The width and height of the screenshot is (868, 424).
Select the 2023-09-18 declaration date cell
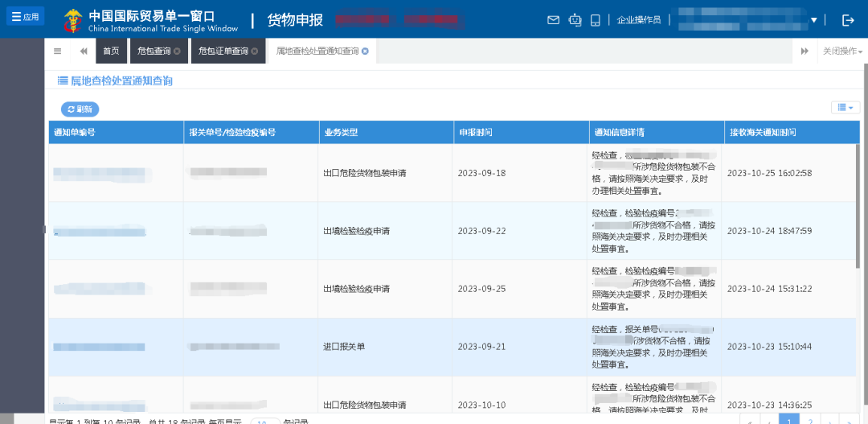coord(481,173)
